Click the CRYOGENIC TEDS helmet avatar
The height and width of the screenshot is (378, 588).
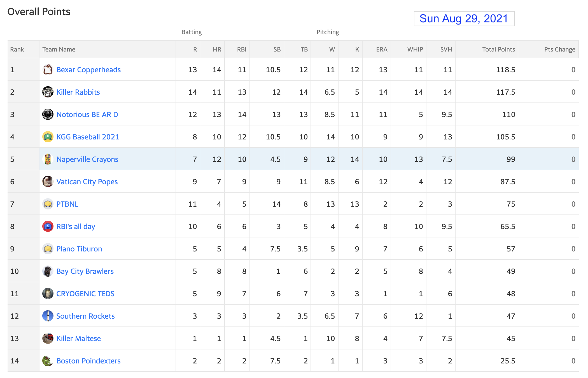pos(48,293)
